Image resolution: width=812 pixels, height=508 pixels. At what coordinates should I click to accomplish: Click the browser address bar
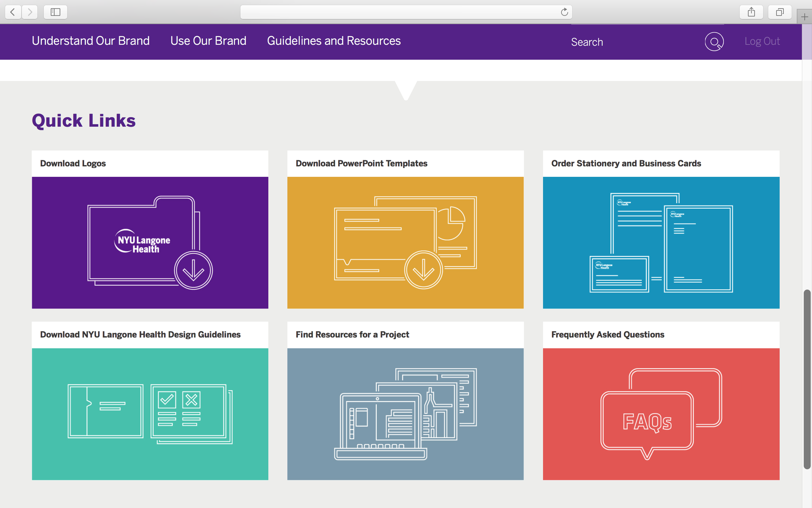click(406, 12)
